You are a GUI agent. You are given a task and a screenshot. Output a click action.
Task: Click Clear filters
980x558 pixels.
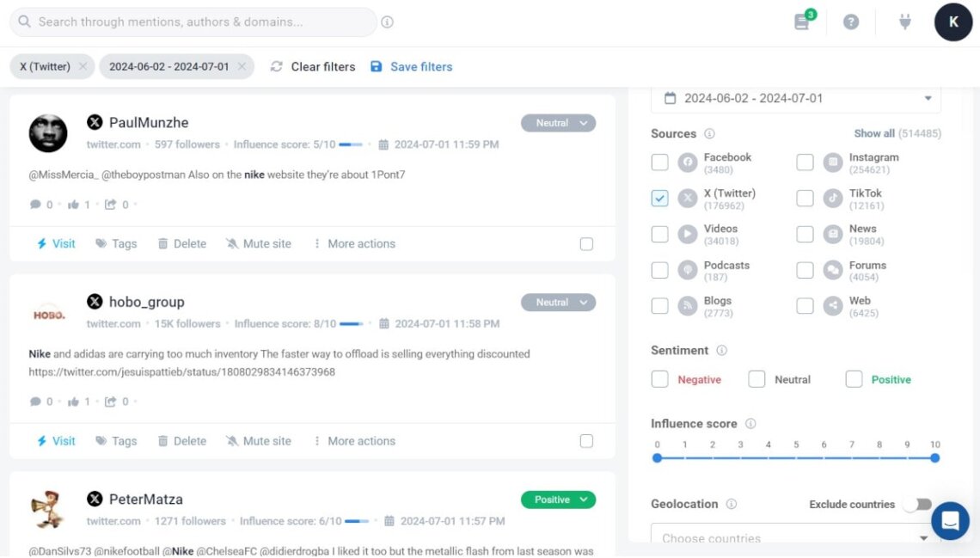coord(313,66)
